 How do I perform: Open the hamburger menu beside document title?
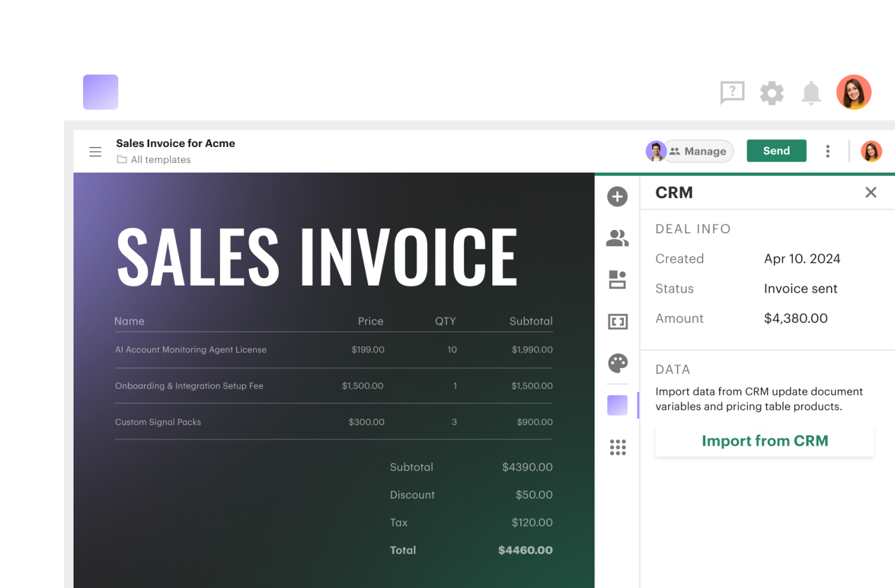pos(95,151)
